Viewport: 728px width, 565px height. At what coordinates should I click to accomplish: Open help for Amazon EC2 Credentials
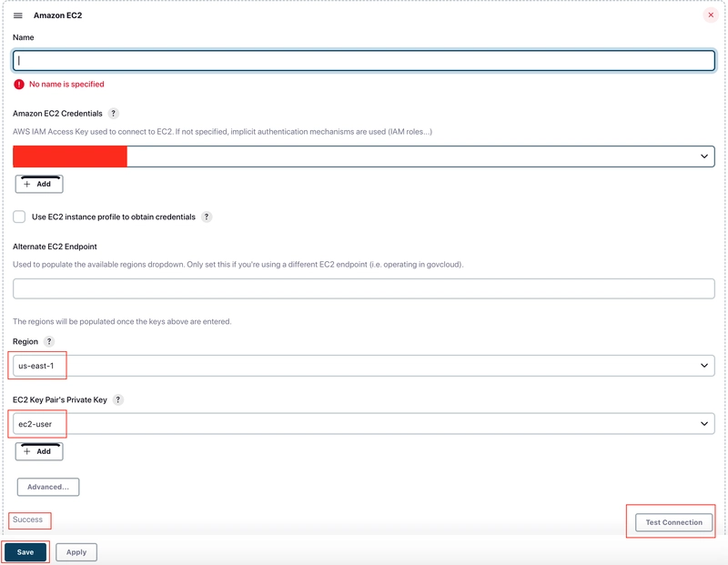coord(113,114)
